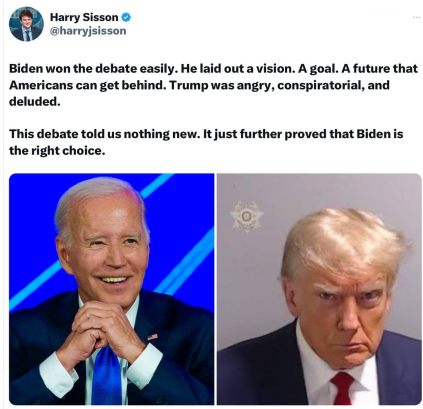Image resolution: width=423 pixels, height=409 pixels.
Task: Click the word 'deluded.' in the tweet
Action: [x=35, y=101]
